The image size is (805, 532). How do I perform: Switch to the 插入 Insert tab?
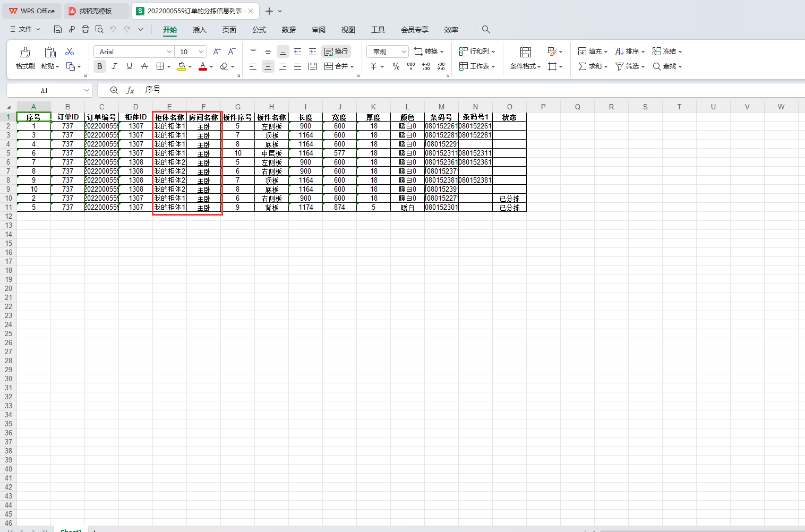point(199,30)
